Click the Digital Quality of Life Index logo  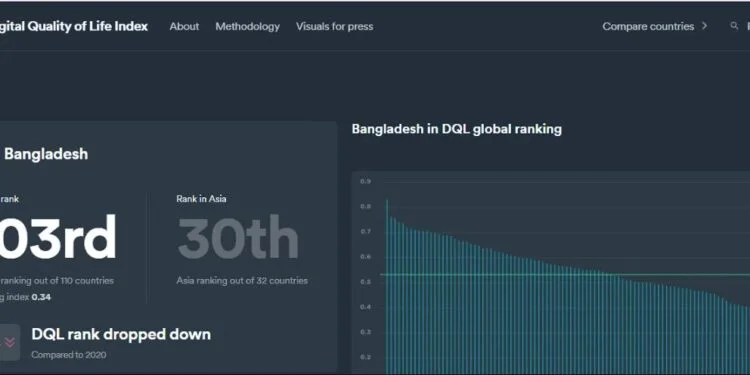pos(73,26)
